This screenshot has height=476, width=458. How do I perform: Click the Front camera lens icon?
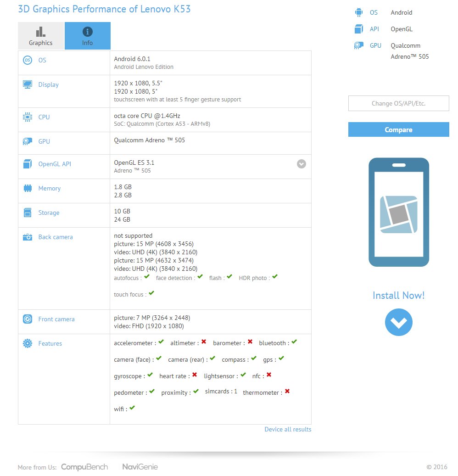pos(28,319)
